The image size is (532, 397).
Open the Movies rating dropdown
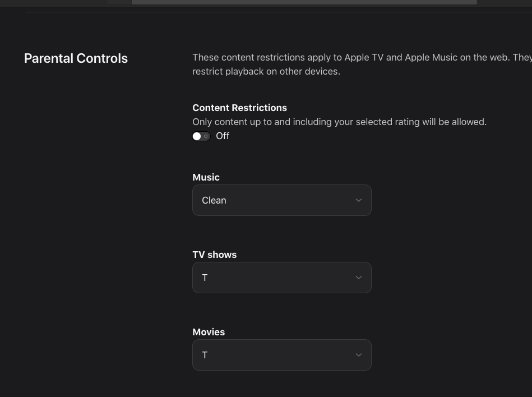(x=281, y=355)
